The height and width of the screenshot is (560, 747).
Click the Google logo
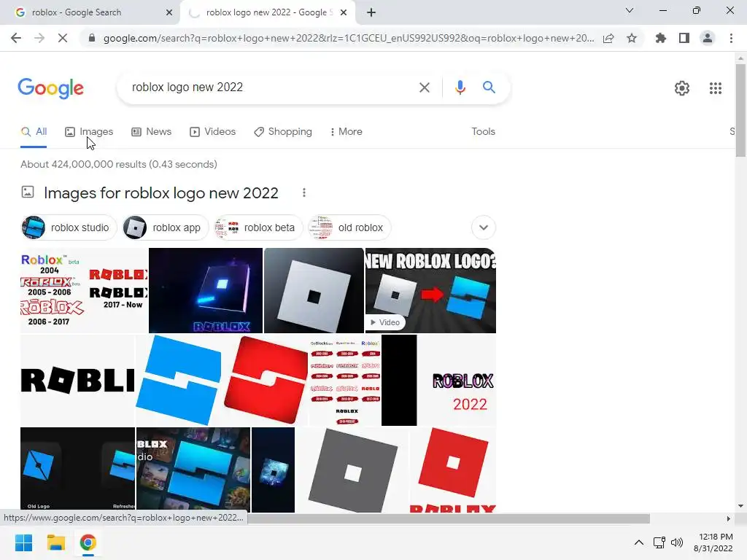click(x=51, y=88)
